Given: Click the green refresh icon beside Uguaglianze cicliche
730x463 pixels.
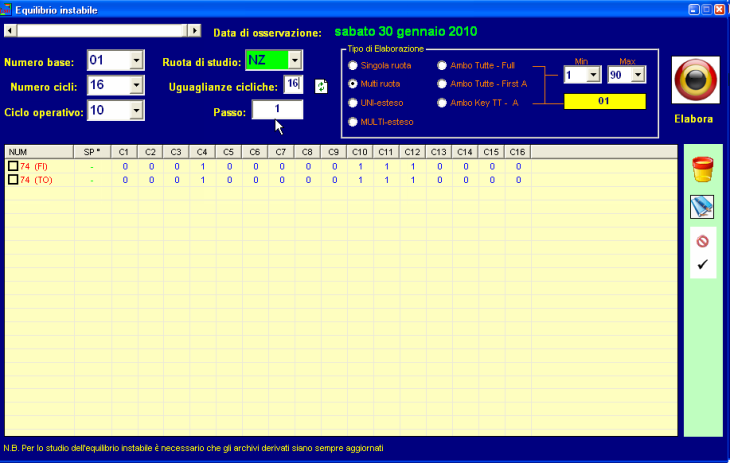Looking at the screenshot, I should tap(321, 86).
